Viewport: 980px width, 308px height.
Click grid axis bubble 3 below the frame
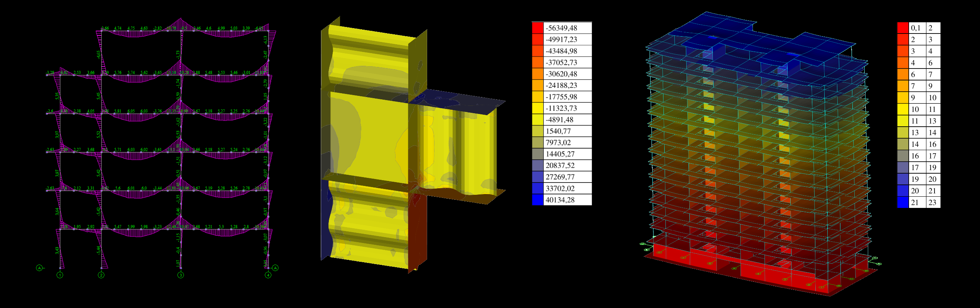pos(180,275)
